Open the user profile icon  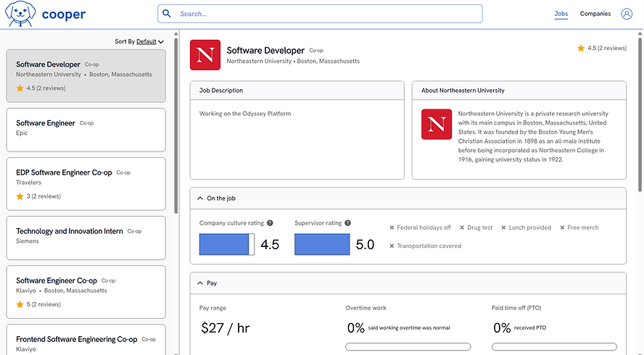click(x=627, y=14)
